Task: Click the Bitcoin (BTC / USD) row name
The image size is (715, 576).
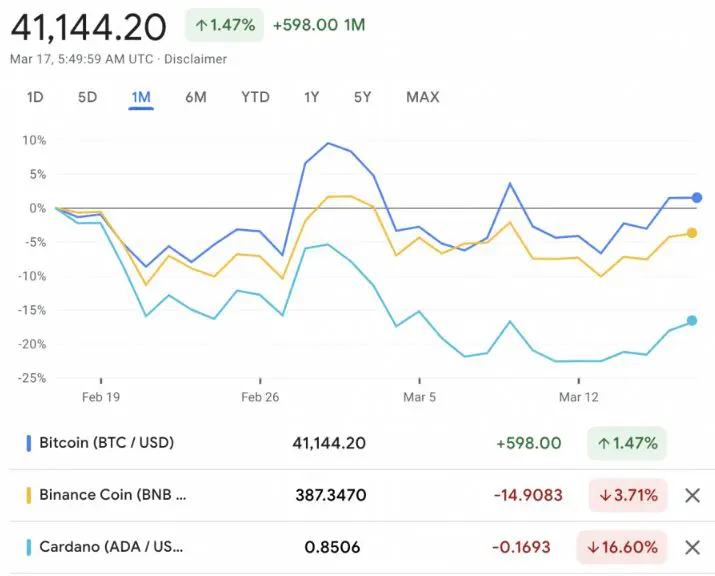Action: click(107, 443)
